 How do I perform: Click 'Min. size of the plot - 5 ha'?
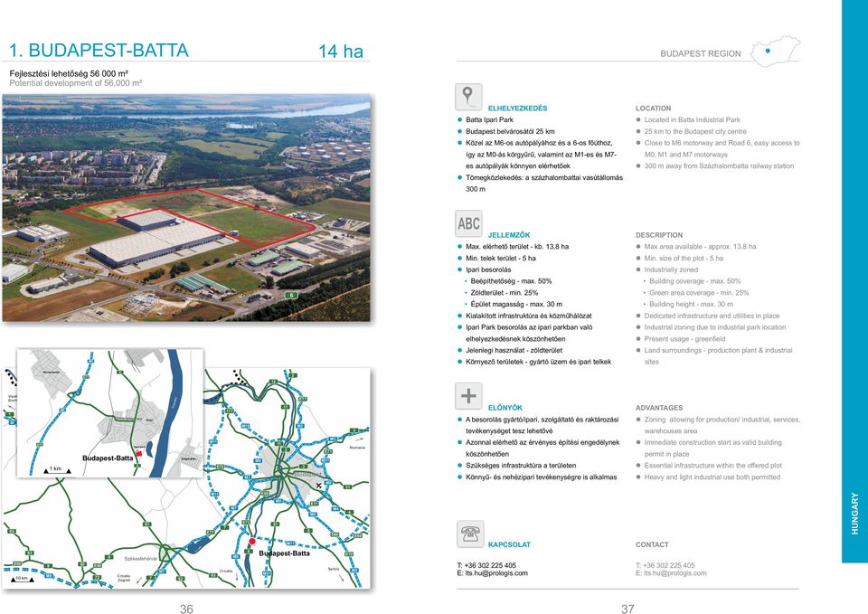[684, 259]
